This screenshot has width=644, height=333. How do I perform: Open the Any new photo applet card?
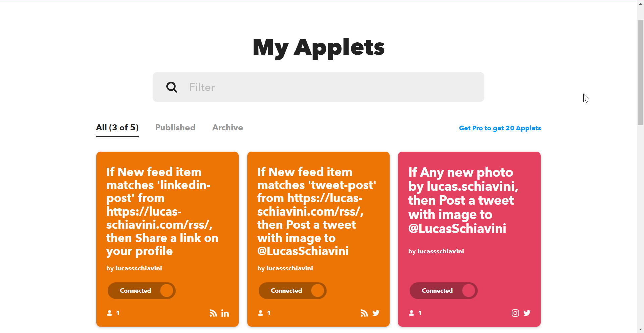click(463, 200)
